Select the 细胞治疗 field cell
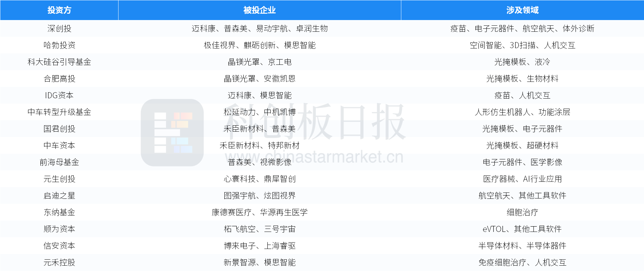Image resolution: width=644 pixels, height=271 pixels. click(522, 213)
